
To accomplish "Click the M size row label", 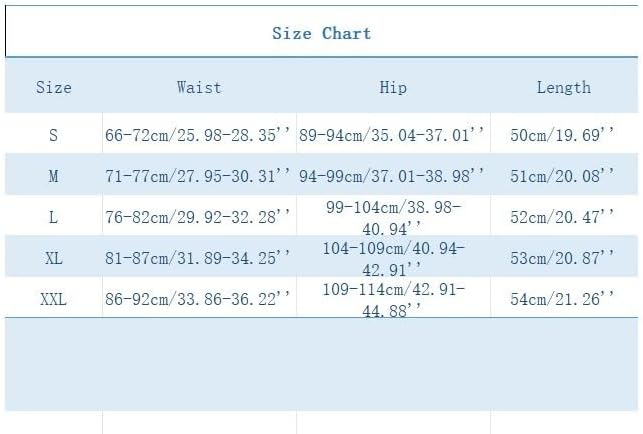I will pos(54,175).
